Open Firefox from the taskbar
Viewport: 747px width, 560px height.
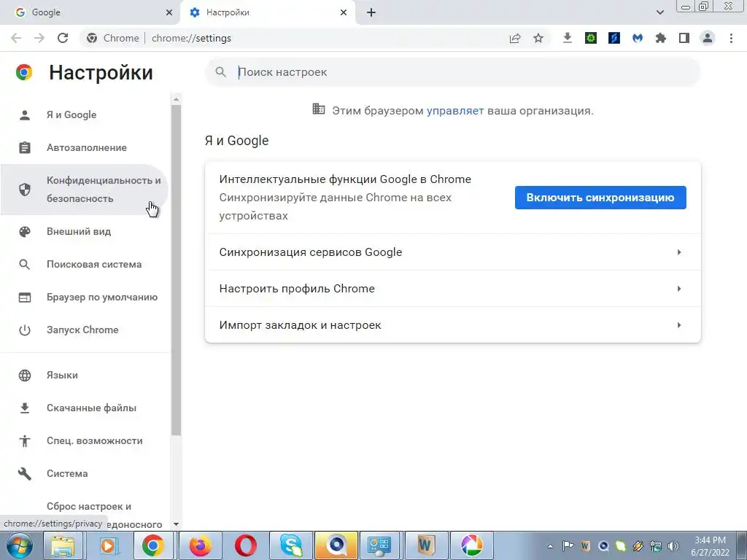click(x=200, y=545)
